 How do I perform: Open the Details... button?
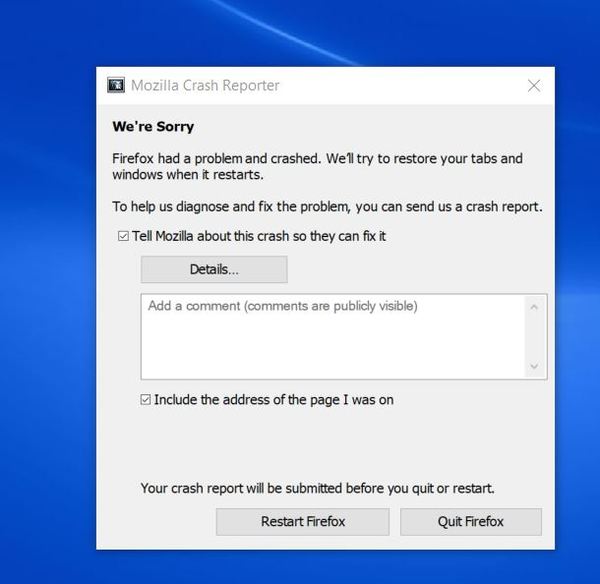click(x=214, y=270)
